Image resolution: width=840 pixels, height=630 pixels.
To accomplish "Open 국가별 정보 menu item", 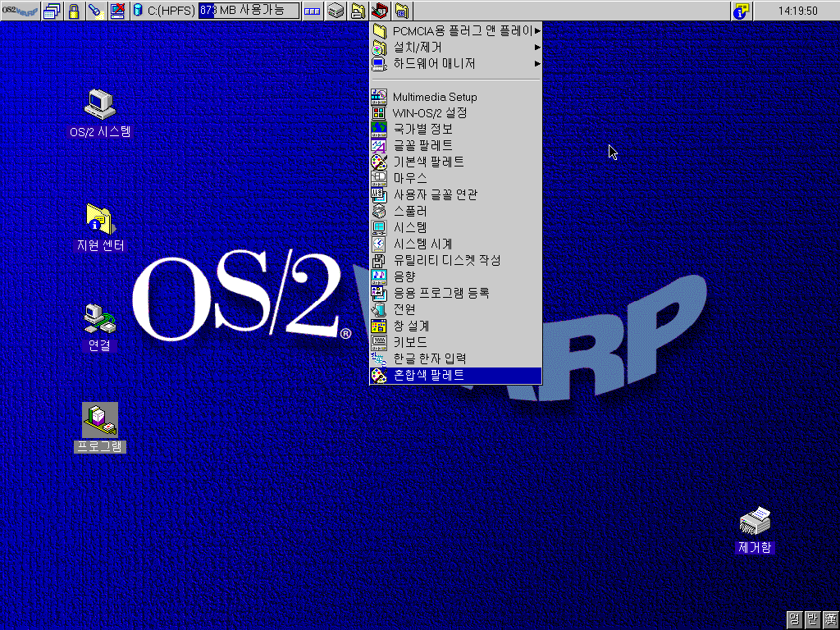I will tap(456, 129).
